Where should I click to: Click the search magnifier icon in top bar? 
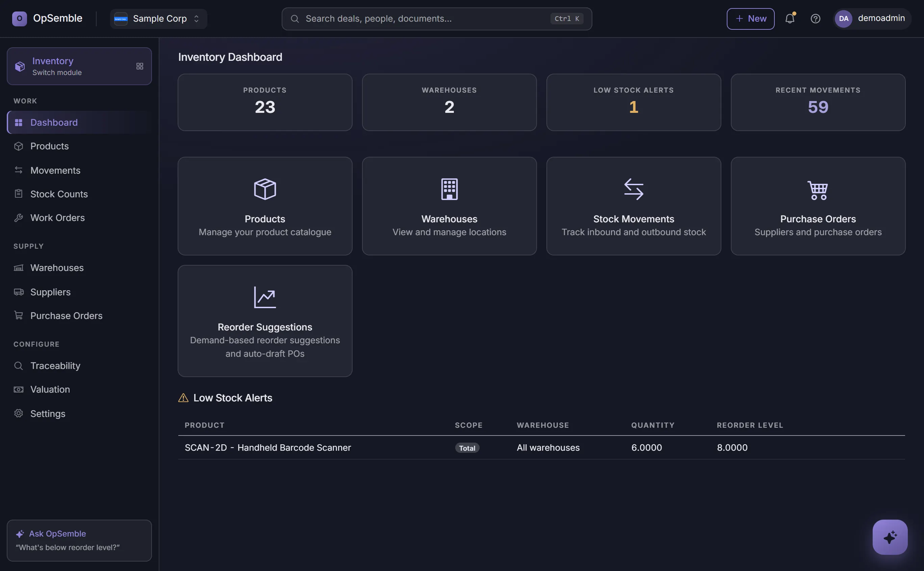295,19
